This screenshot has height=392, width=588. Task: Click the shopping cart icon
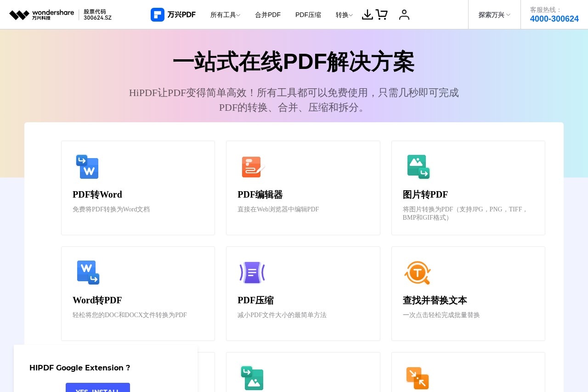point(382,15)
